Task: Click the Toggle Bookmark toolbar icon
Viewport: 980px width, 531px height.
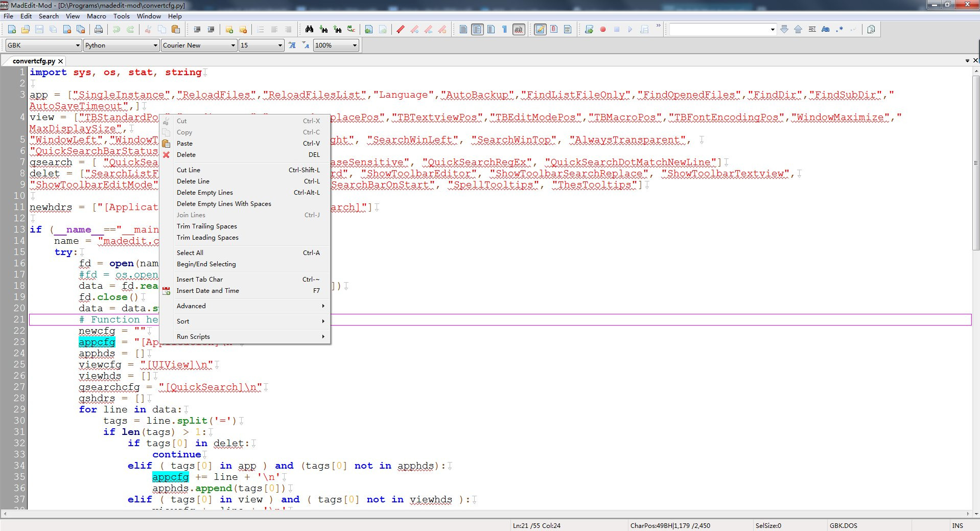Action: coord(229,30)
